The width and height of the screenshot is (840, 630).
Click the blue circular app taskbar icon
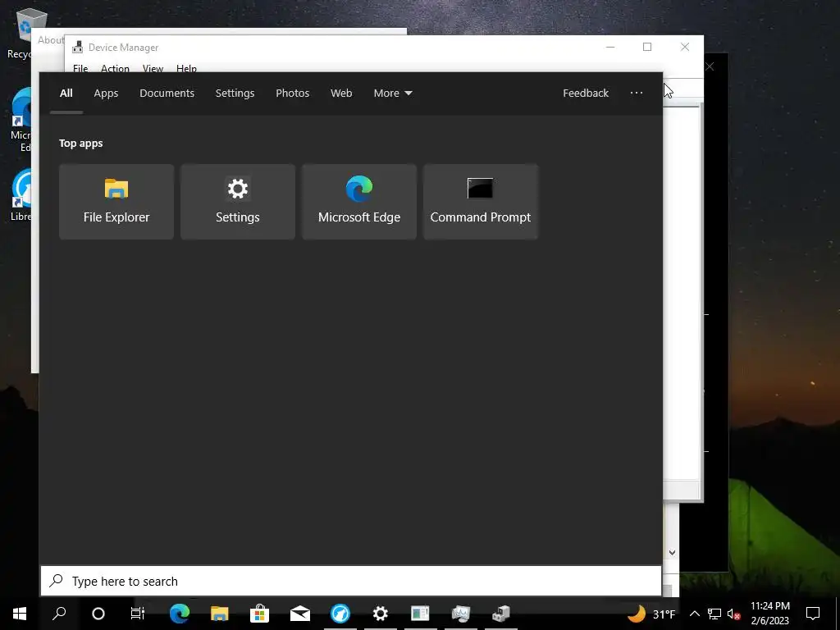(340, 614)
